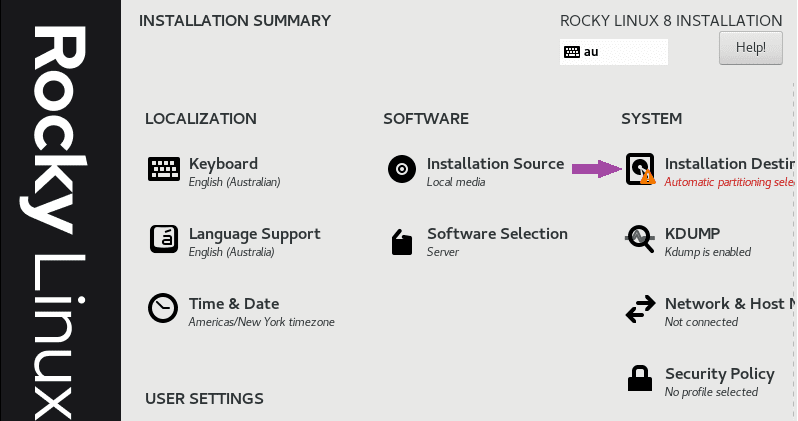Click the 'No profile selected' text
This screenshot has width=798, height=421.
[711, 392]
